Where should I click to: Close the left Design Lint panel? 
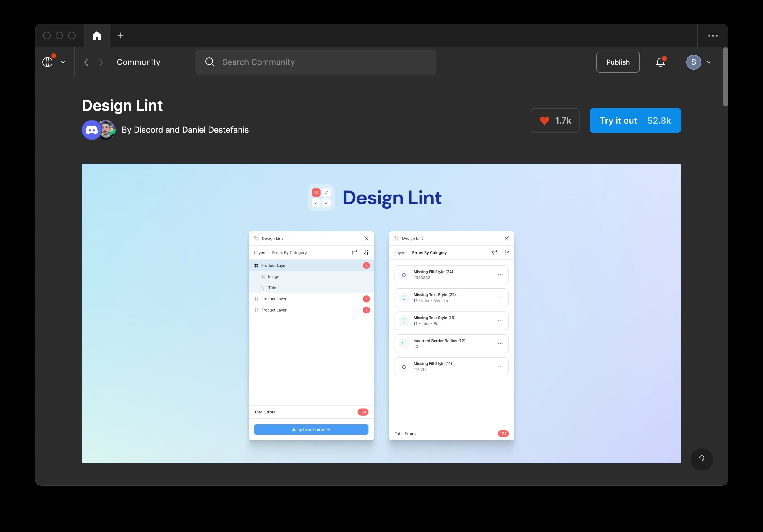coord(366,238)
